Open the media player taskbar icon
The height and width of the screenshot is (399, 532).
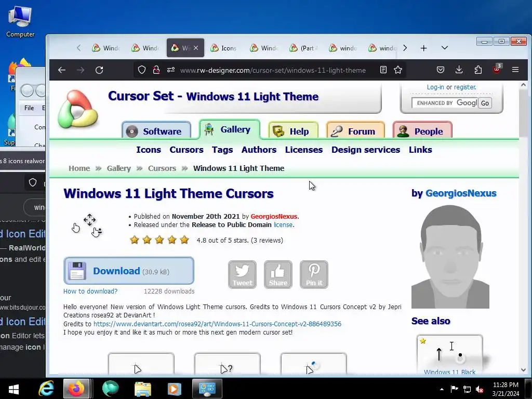pyautogui.click(x=175, y=389)
